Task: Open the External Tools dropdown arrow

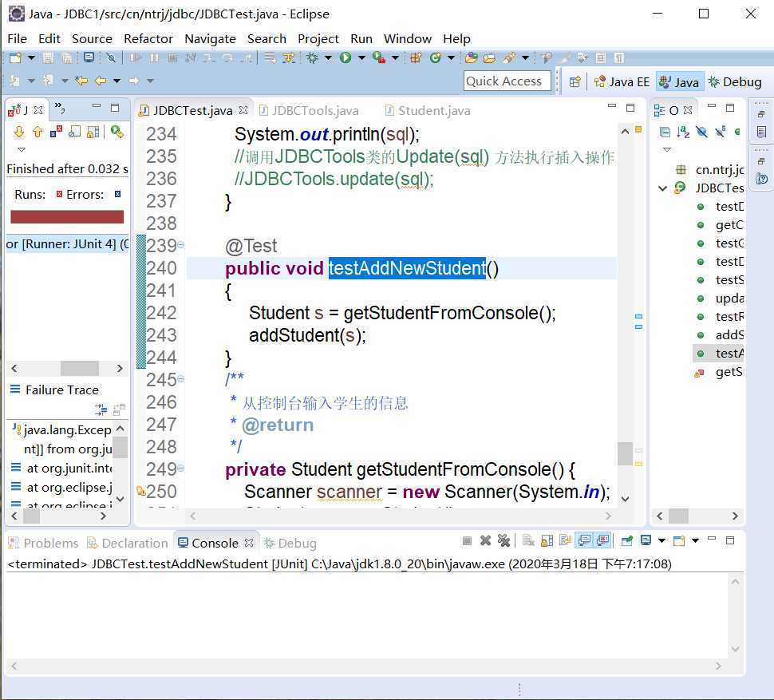Action: 395,57
